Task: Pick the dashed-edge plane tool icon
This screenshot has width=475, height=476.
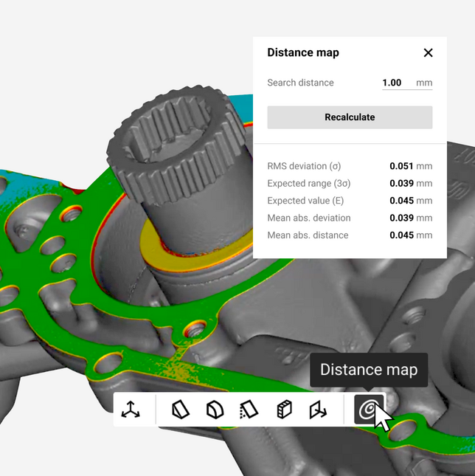Action: point(249,410)
